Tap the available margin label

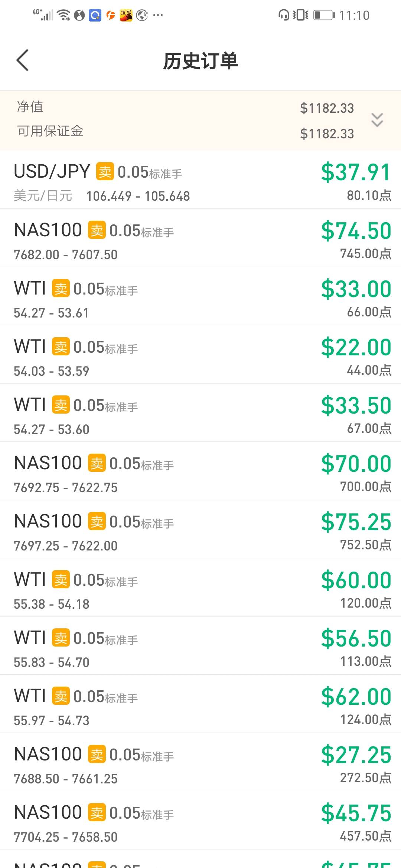click(50, 131)
